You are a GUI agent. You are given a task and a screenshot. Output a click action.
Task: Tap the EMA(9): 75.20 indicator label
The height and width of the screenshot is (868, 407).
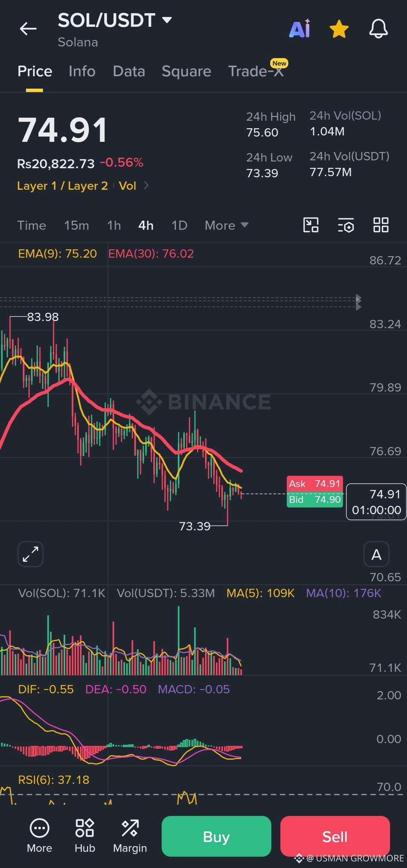pos(57,253)
